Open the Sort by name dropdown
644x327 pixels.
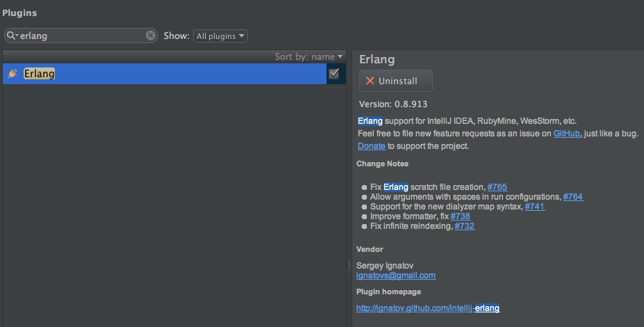point(308,56)
